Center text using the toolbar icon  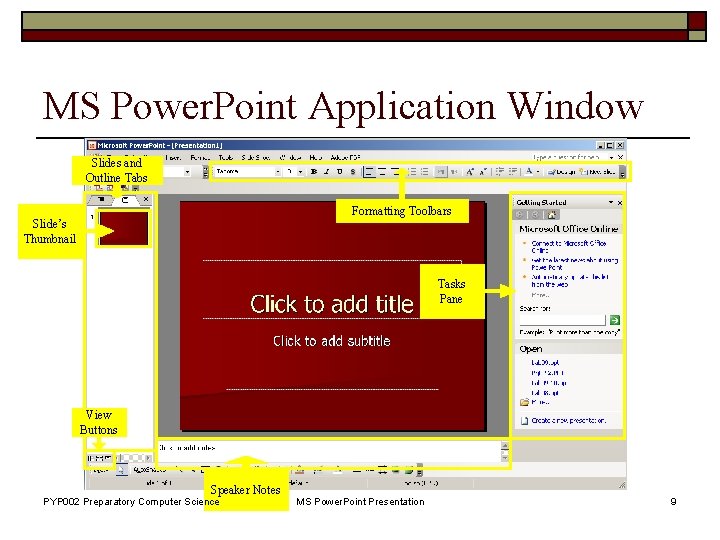click(382, 172)
